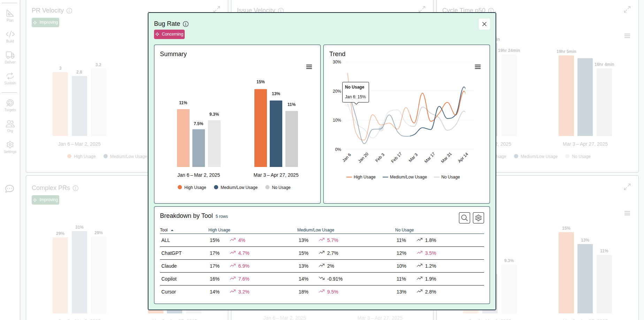The width and height of the screenshot is (644, 320).
Task: Click the chat feedback bubble icon
Action: point(9,189)
